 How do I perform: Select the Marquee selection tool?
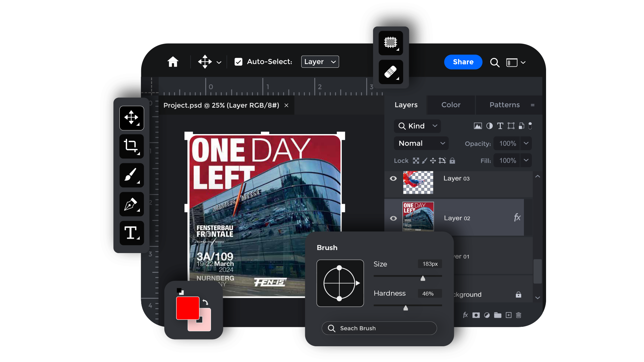[391, 43]
